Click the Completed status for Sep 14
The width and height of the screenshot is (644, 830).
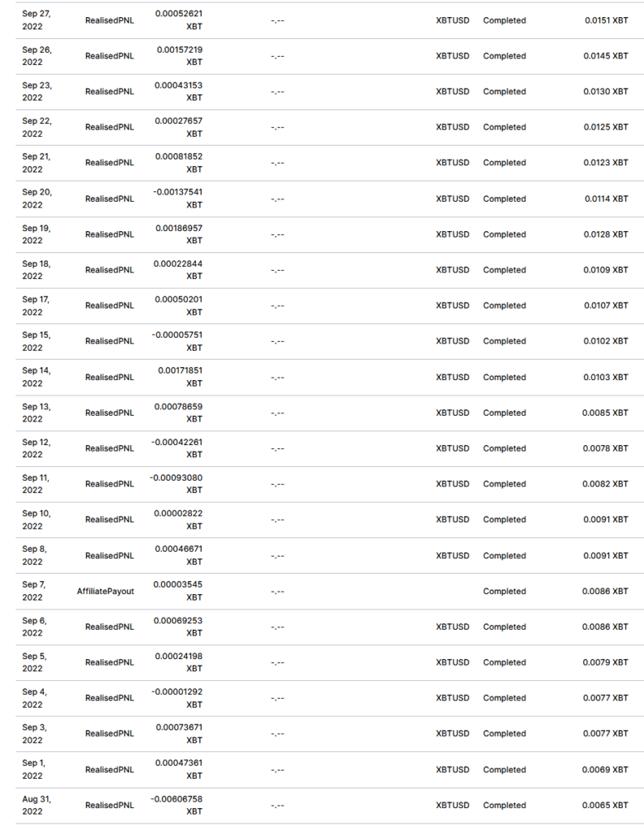click(x=505, y=377)
